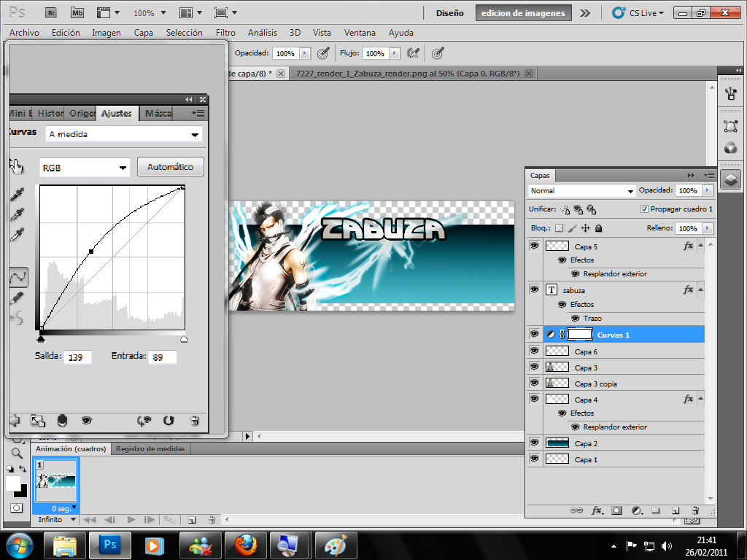Hide the Capa 1 layer
The height and width of the screenshot is (560, 747).
click(535, 459)
